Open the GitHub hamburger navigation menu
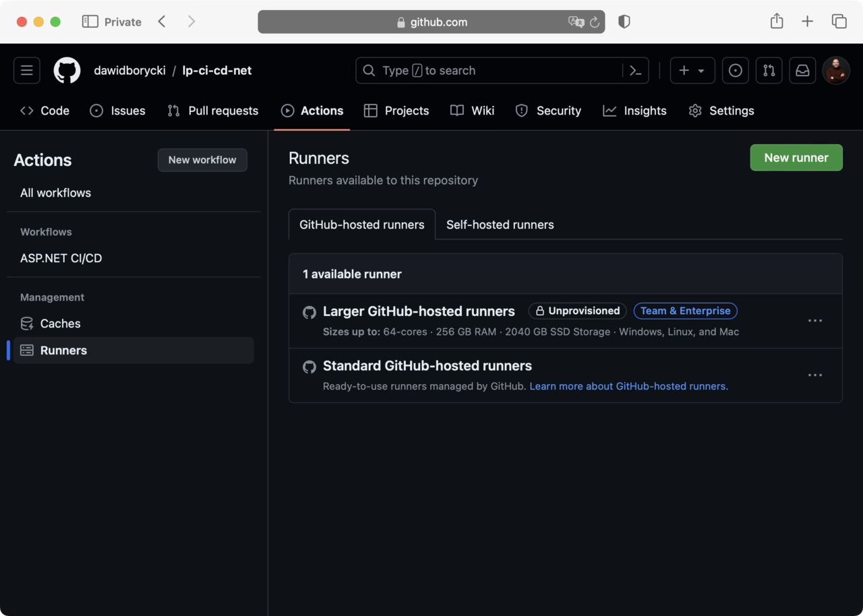Viewport: 863px width, 616px height. [27, 71]
